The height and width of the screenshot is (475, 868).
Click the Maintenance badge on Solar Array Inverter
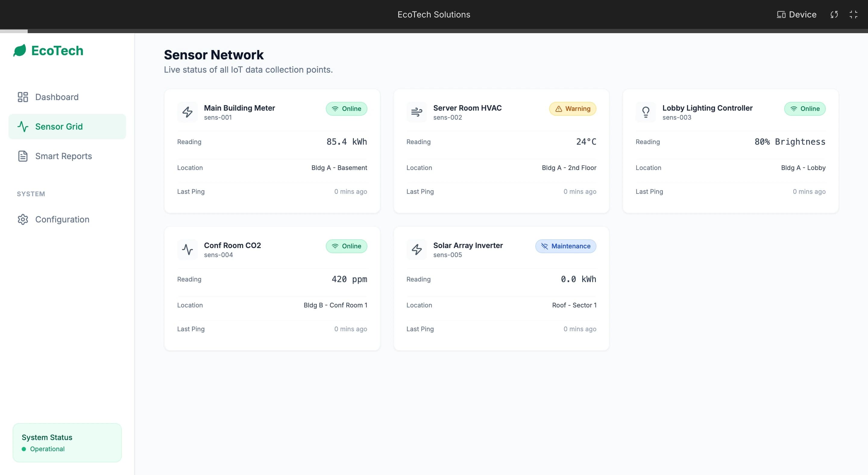(565, 246)
